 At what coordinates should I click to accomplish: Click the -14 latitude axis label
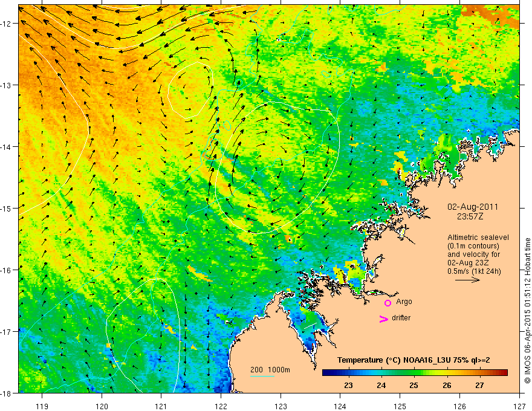click(x=6, y=147)
